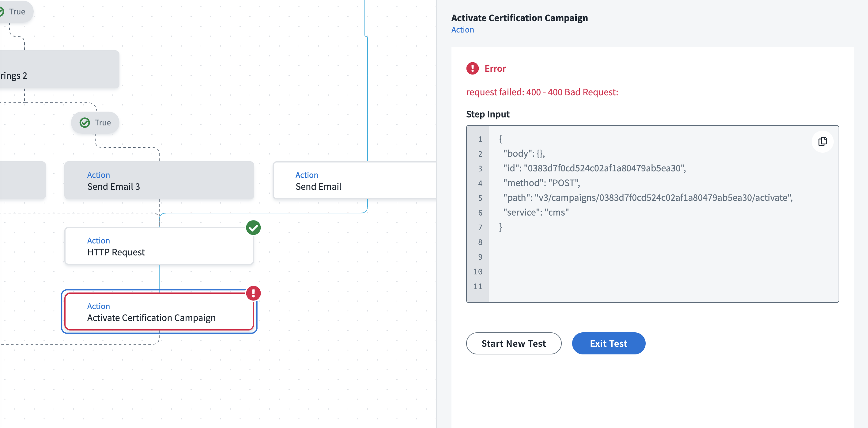Image resolution: width=868 pixels, height=428 pixels.
Task: Click the partially visible gray node left of Send Email 3
Action: coord(22,181)
